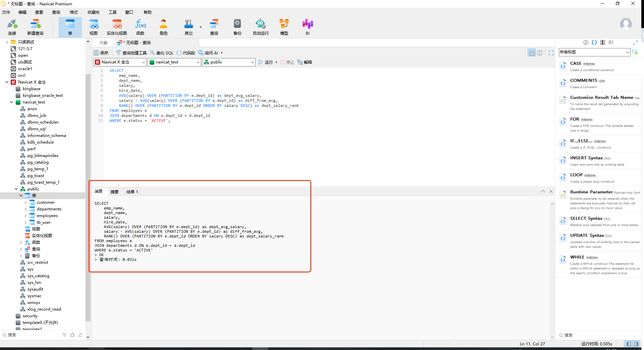Open the 运行 run options arrow
Screen dimensions: 644x350
point(276,62)
